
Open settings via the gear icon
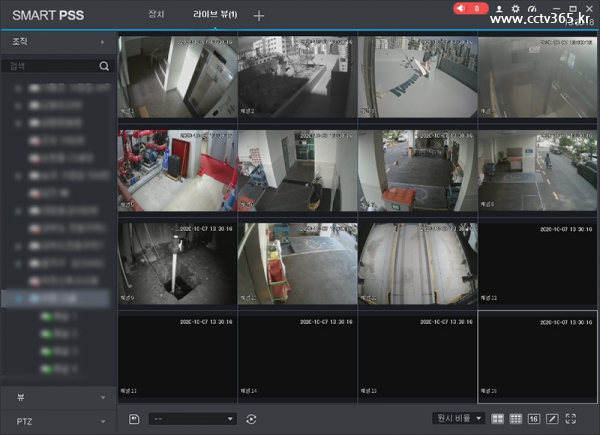pos(515,8)
